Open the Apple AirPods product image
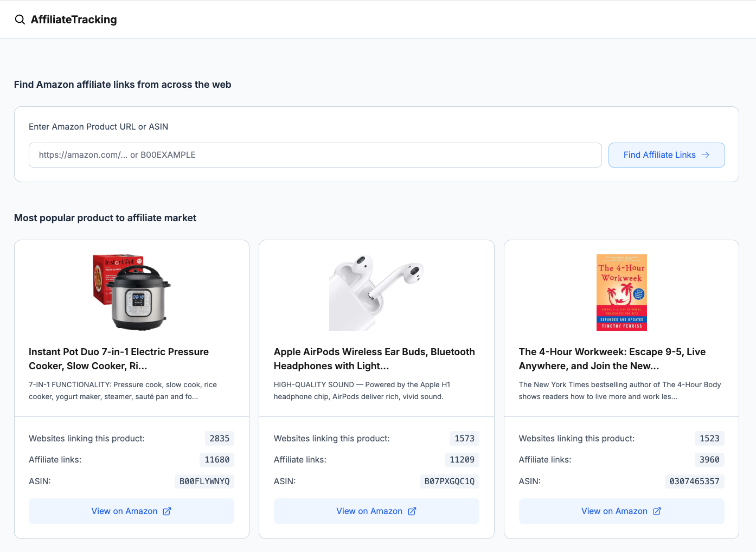 pyautogui.click(x=376, y=292)
